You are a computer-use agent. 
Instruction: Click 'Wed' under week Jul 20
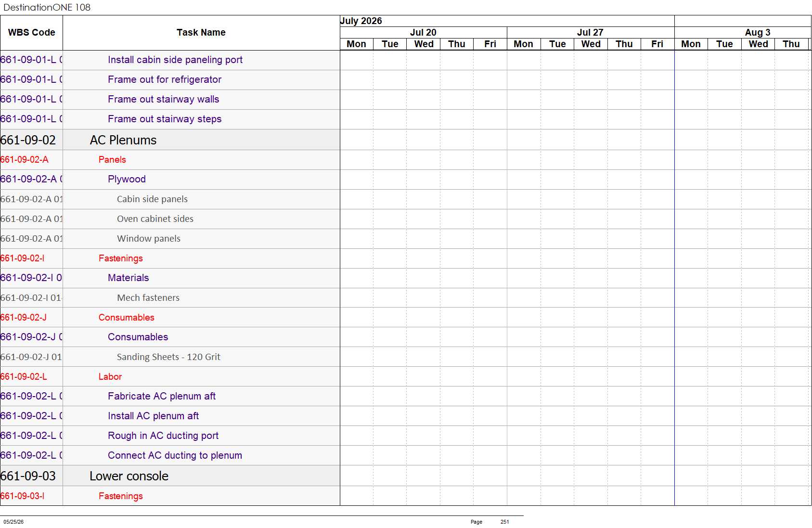coord(424,44)
